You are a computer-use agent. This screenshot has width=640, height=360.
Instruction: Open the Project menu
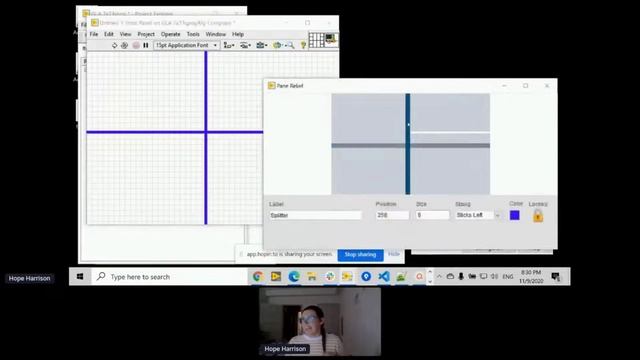click(146, 34)
